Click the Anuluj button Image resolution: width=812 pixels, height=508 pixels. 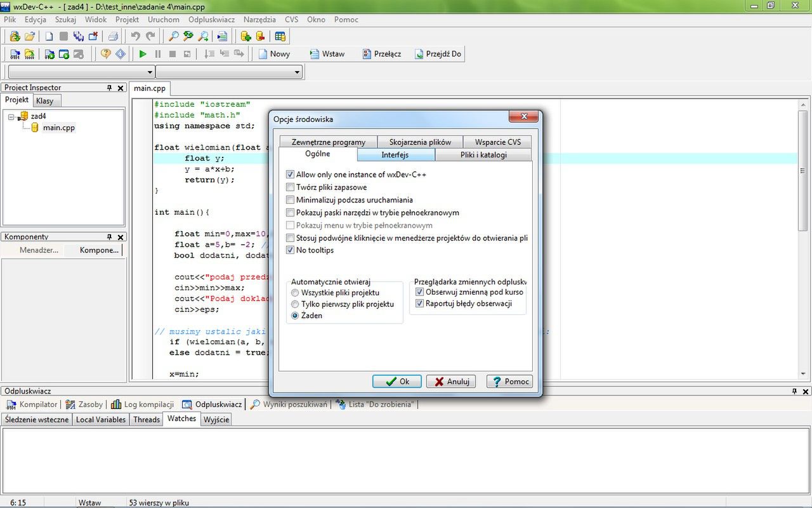[x=452, y=382]
